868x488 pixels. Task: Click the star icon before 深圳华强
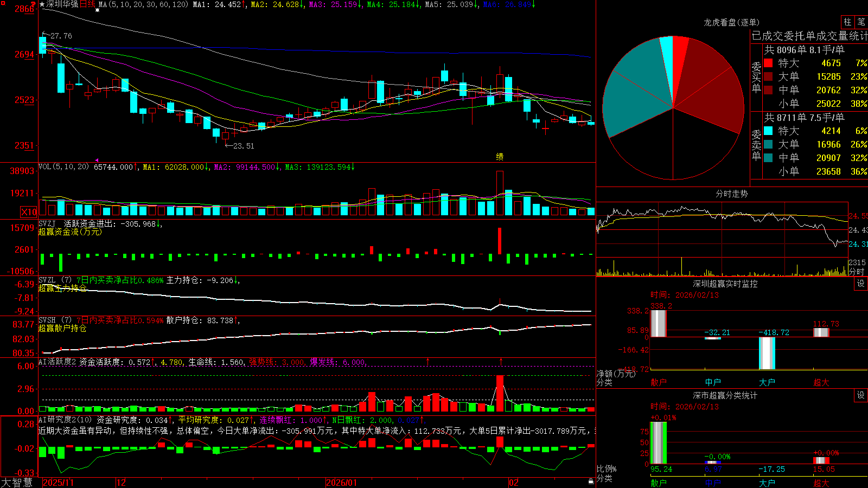[x=42, y=4]
